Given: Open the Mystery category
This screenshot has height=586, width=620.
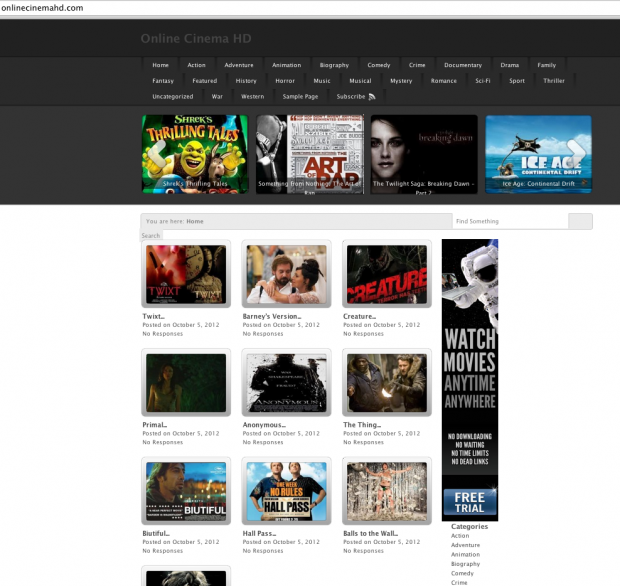Looking at the screenshot, I should coord(401,81).
